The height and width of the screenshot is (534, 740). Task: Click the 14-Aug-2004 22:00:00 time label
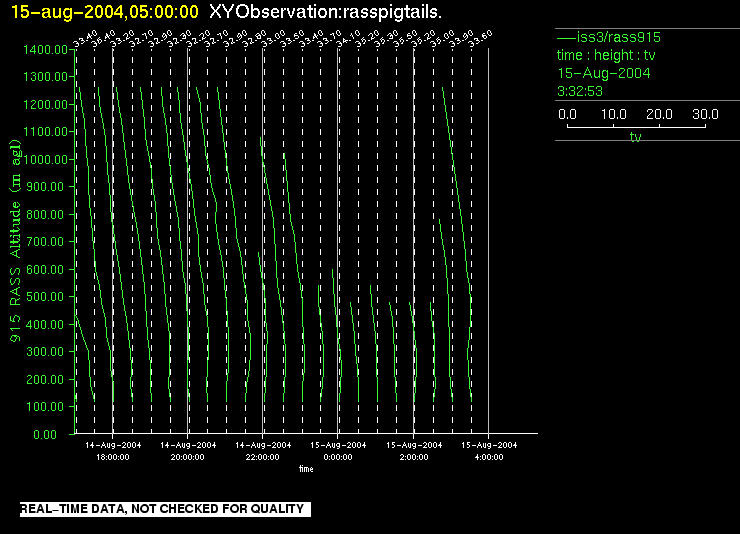click(263, 450)
